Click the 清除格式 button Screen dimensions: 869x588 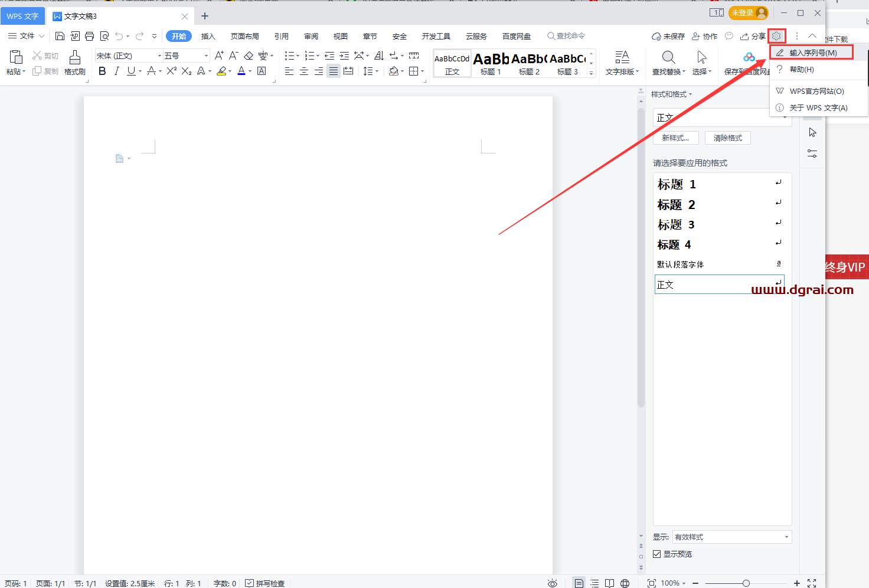coord(727,138)
